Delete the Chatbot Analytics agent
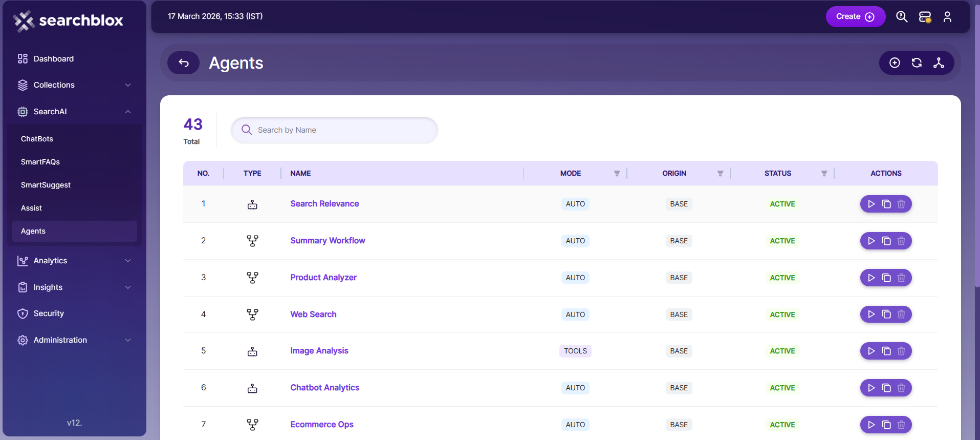 901,388
